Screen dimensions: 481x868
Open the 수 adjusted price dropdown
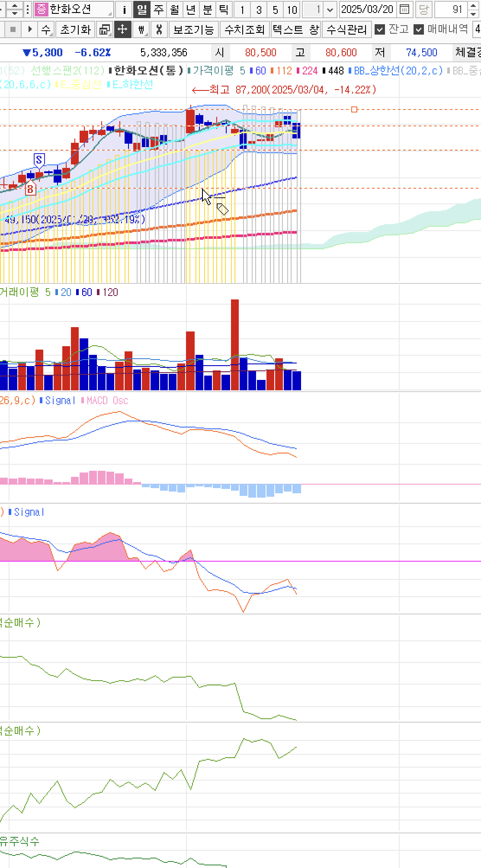[x=46, y=29]
